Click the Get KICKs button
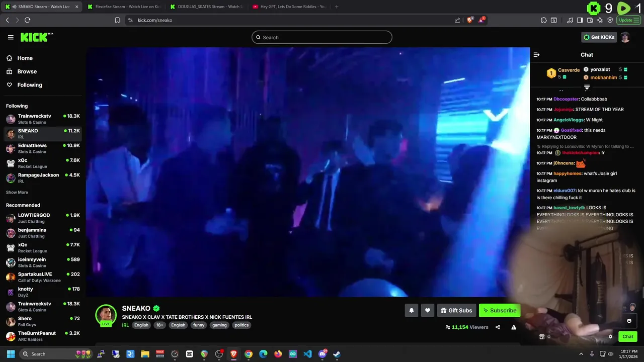 point(599,37)
